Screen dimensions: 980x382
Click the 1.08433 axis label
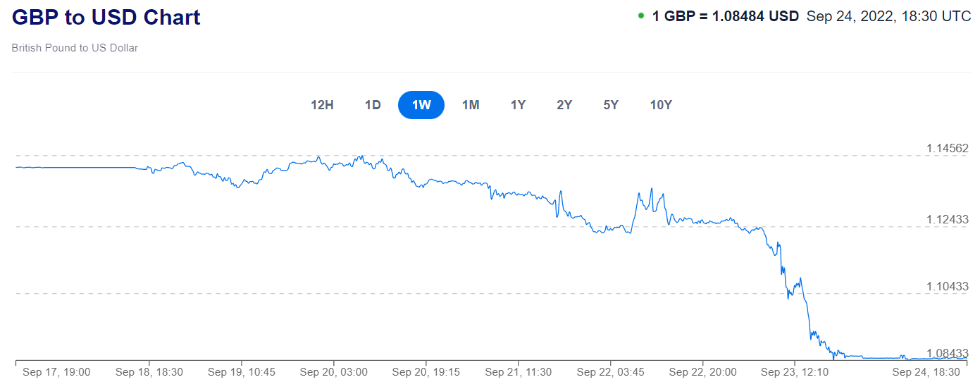(x=947, y=353)
